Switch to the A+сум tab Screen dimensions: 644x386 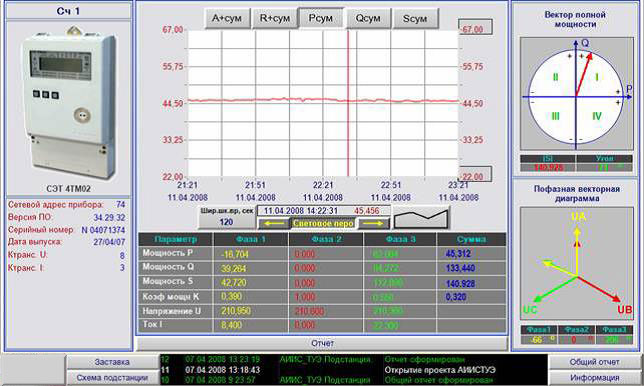tap(227, 18)
